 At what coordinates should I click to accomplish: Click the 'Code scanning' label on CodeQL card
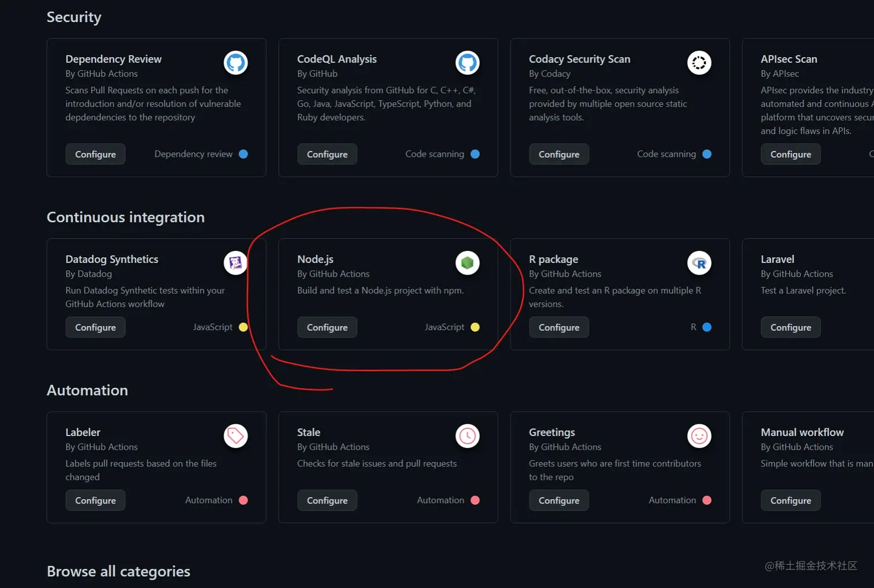point(435,154)
